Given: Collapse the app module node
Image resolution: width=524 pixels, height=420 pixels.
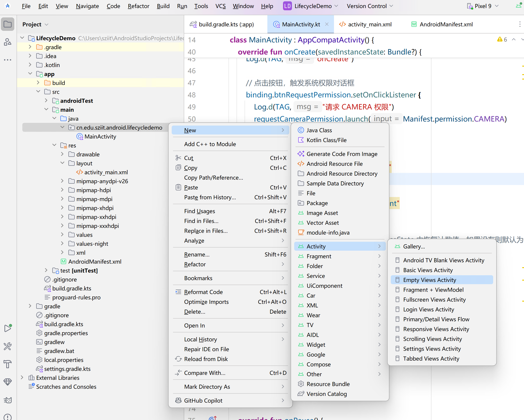Looking at the screenshot, I should 30,73.
